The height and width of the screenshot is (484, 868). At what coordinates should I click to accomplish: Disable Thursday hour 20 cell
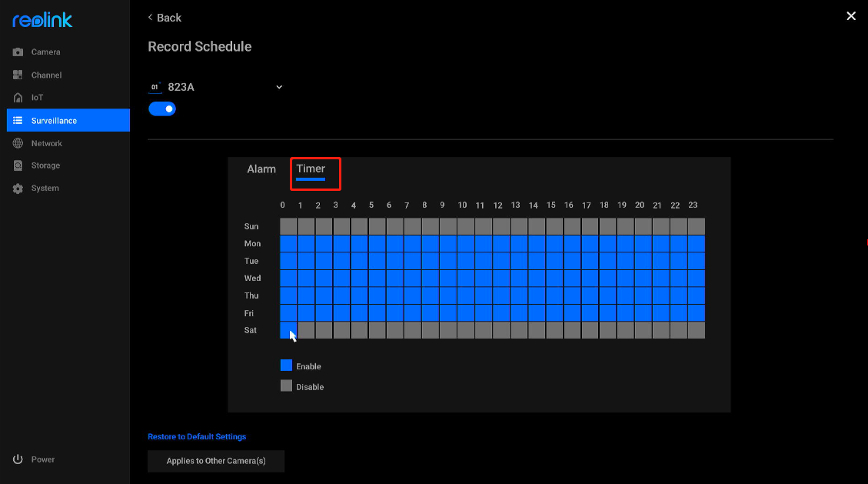click(x=644, y=295)
